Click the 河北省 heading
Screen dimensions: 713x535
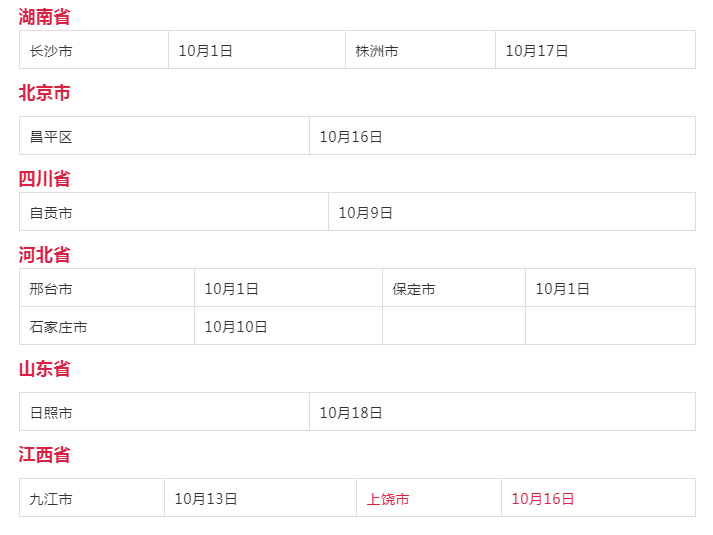pos(44,255)
